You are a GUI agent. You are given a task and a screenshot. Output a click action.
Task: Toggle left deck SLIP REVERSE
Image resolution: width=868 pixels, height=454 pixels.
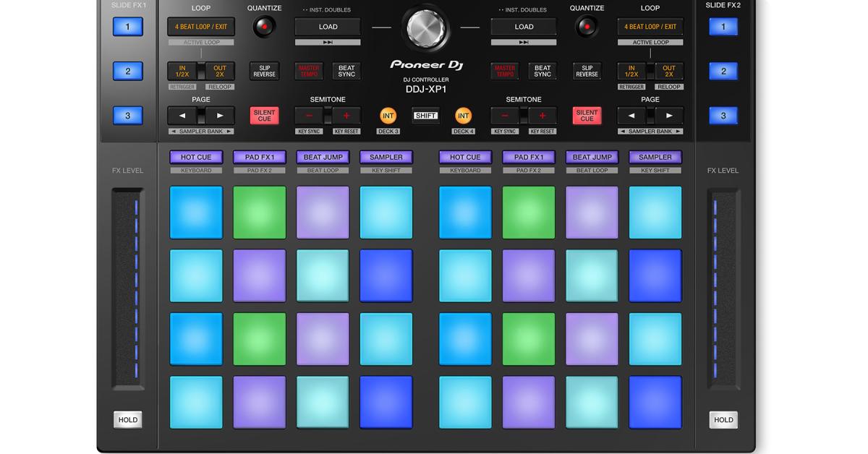click(x=265, y=71)
